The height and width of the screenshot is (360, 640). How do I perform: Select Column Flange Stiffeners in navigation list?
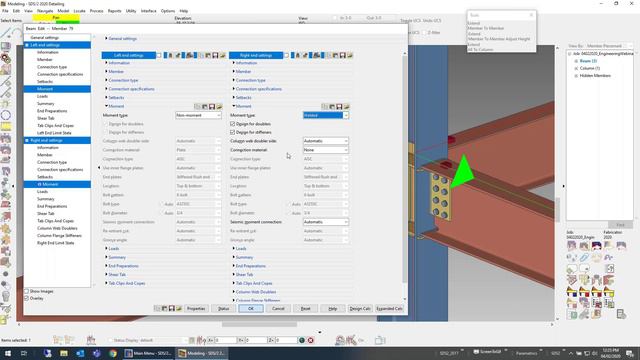(x=59, y=236)
